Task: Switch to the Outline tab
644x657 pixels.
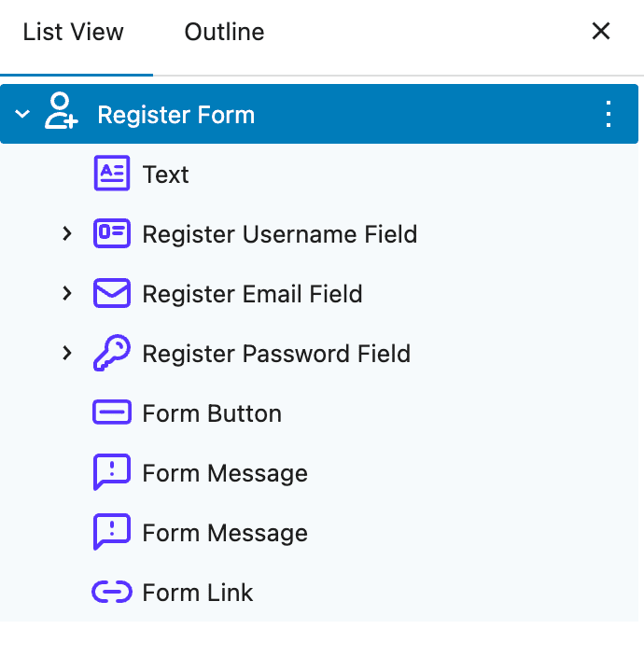Action: pos(224,33)
